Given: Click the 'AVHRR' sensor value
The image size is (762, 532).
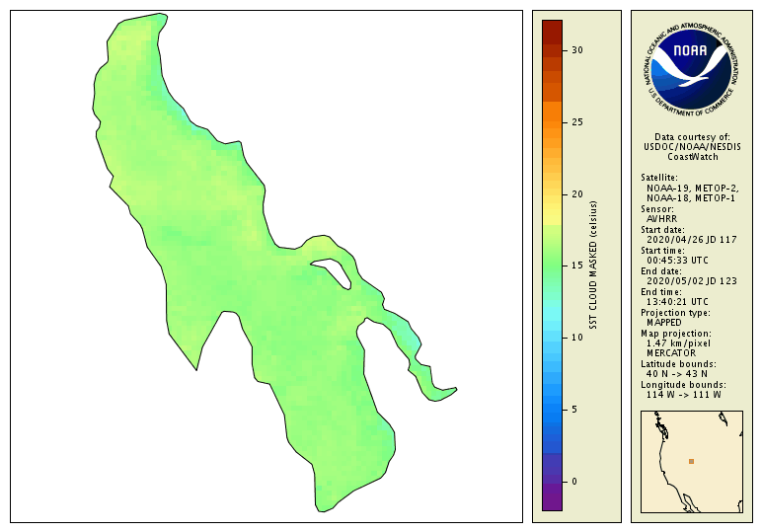Looking at the screenshot, I should pyautogui.click(x=661, y=219).
